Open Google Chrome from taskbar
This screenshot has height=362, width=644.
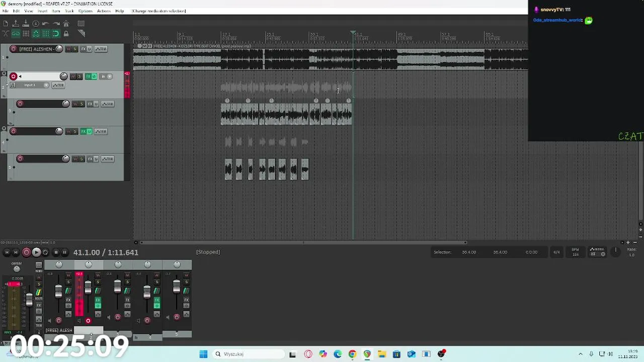pyautogui.click(x=352, y=354)
